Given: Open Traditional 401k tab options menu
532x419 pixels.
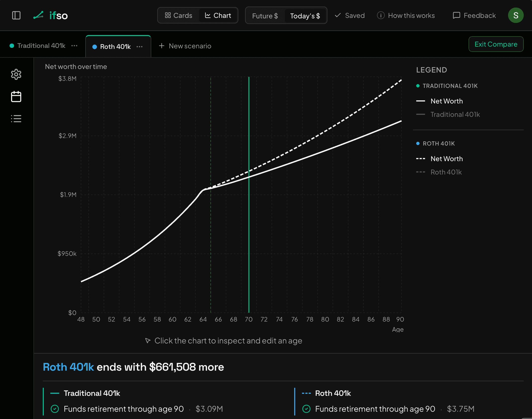Looking at the screenshot, I should [74, 46].
